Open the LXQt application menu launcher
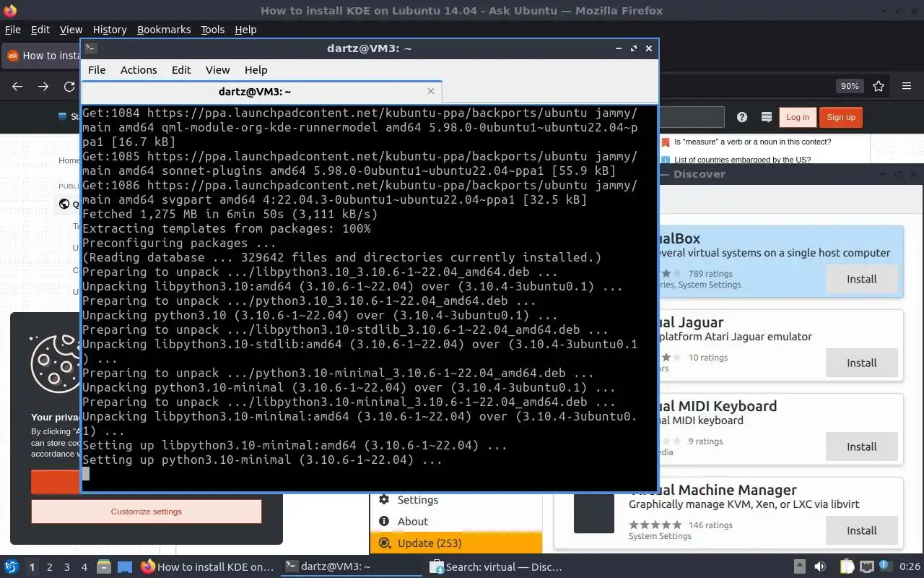 coord(12,567)
